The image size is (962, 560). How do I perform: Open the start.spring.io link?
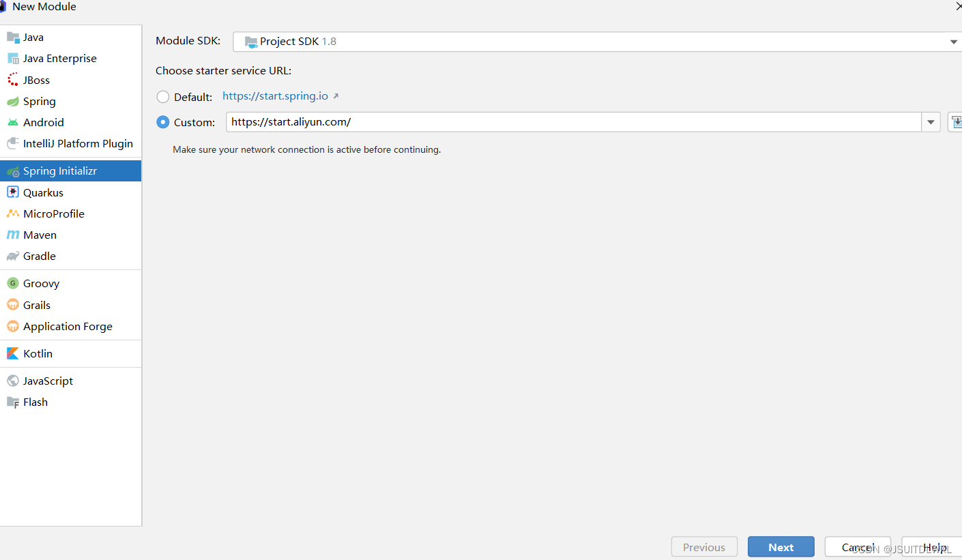tap(276, 96)
